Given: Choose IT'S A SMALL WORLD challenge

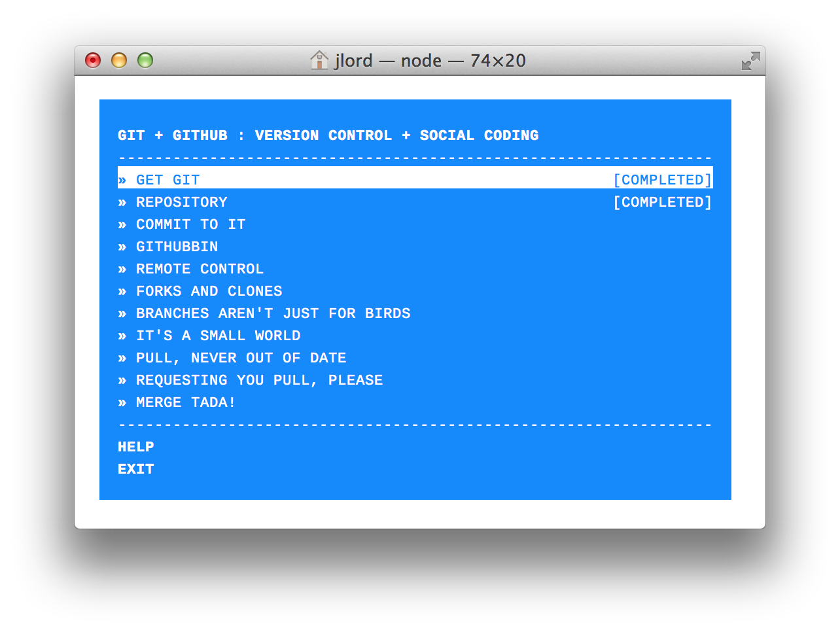Looking at the screenshot, I should (218, 336).
